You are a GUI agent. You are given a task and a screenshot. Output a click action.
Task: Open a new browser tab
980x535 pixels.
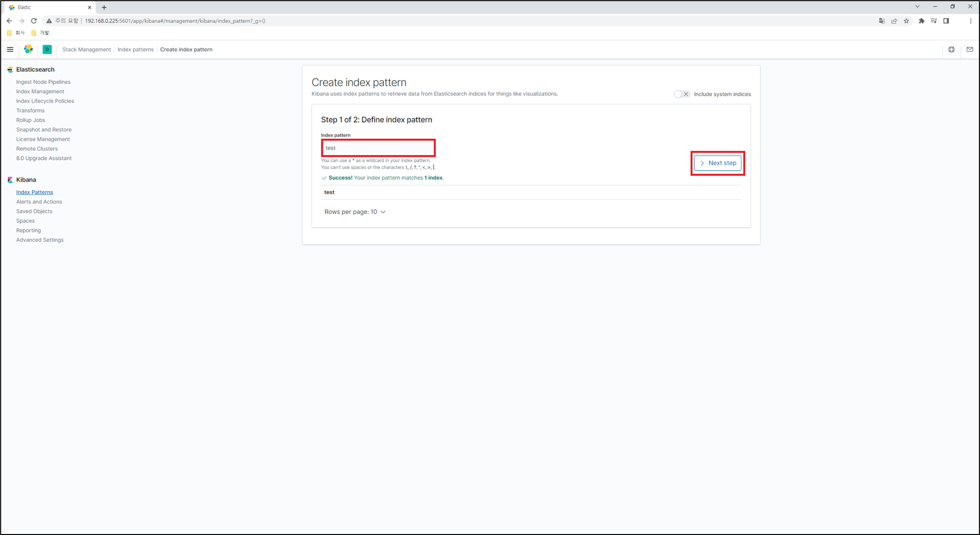pos(104,7)
